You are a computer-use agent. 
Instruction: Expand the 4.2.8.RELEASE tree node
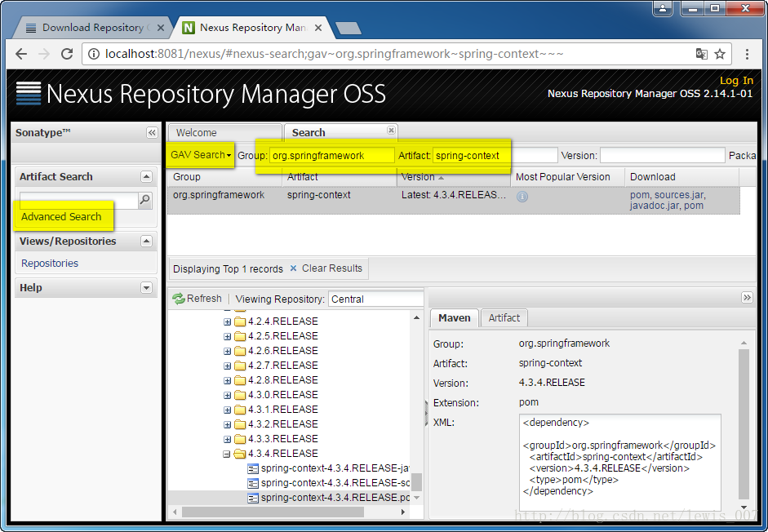(x=227, y=380)
